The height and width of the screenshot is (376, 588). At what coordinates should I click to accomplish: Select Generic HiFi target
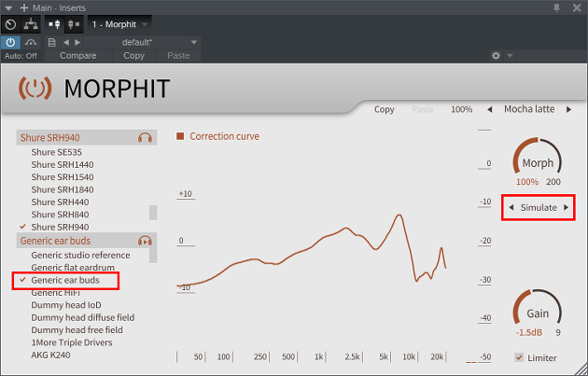click(x=55, y=292)
